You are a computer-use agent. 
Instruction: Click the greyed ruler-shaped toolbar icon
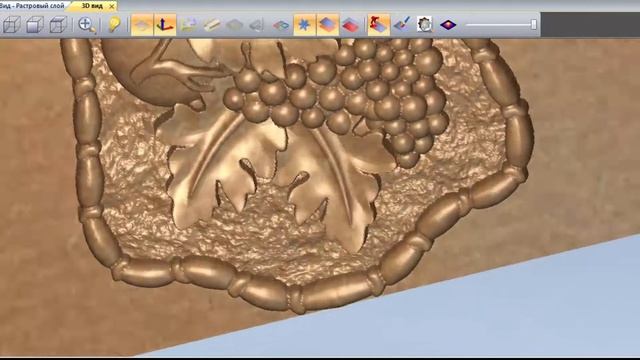(x=211, y=25)
